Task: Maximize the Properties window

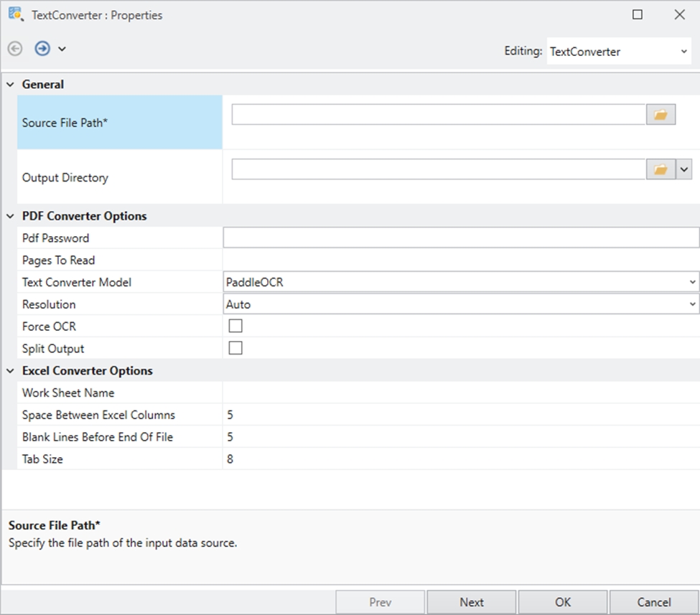Action: (637, 14)
